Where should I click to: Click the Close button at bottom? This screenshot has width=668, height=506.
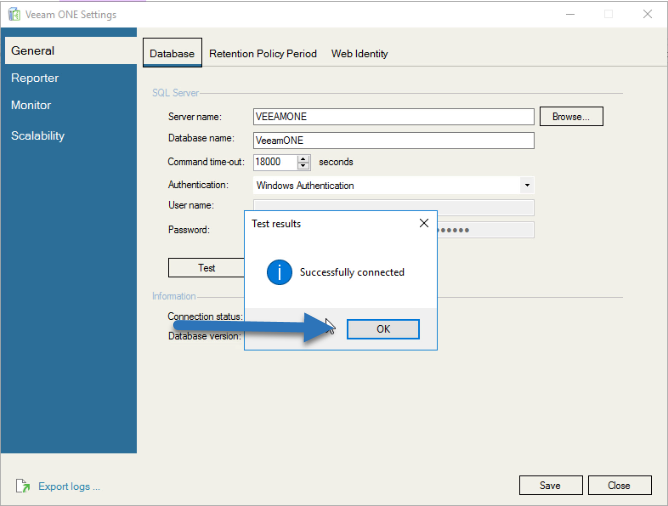click(x=619, y=485)
